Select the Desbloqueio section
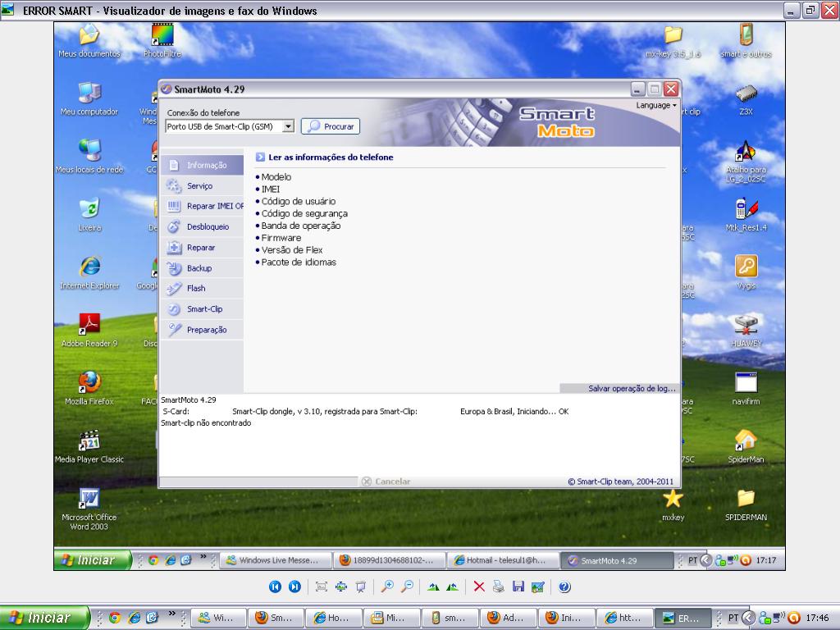840x630 pixels. coord(203,226)
